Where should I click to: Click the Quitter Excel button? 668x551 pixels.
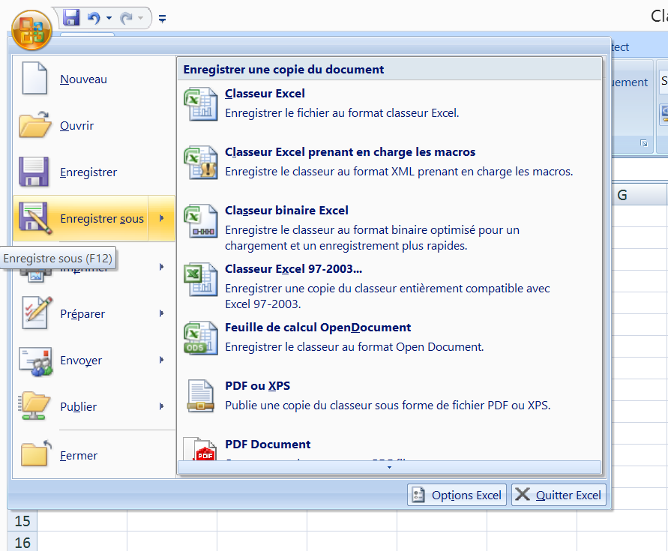559,495
